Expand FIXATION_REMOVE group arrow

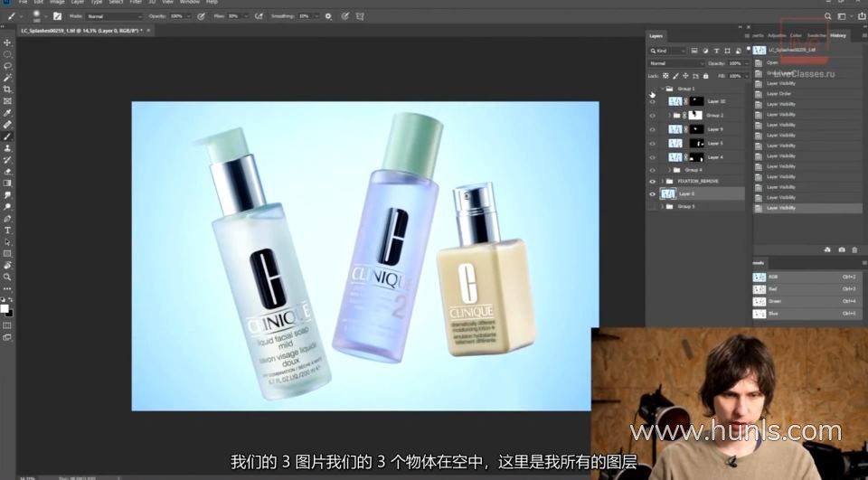pyautogui.click(x=662, y=182)
